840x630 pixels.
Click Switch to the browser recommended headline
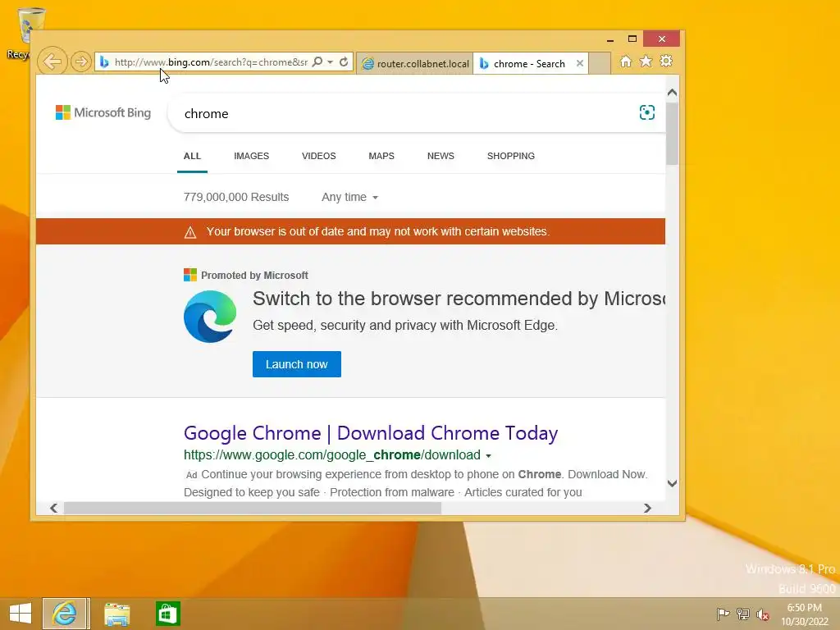459,299
